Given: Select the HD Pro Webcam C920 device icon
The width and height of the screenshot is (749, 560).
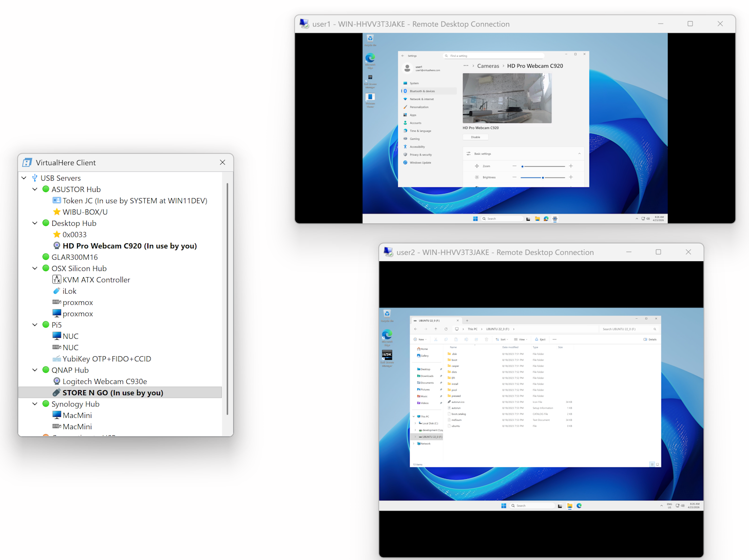Looking at the screenshot, I should point(57,246).
